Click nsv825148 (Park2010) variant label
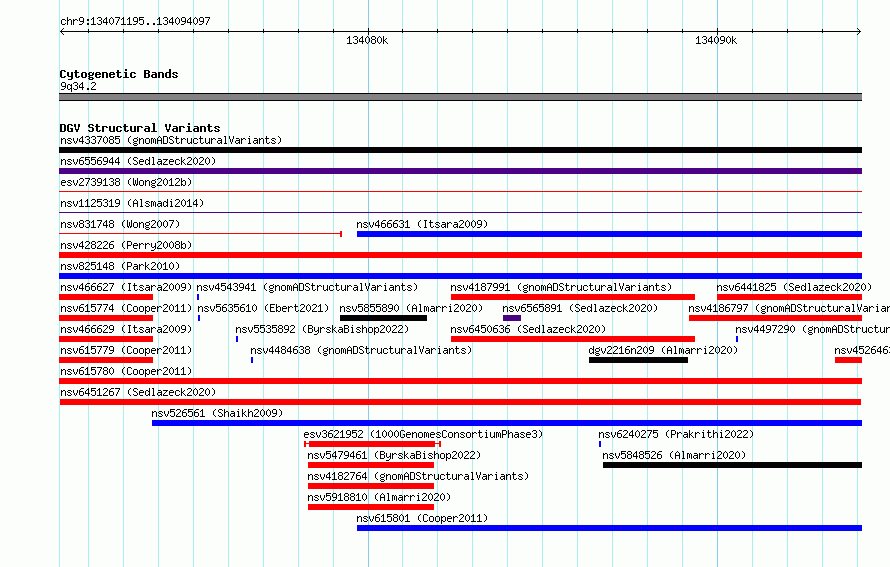The width and height of the screenshot is (890, 567). (x=120, y=266)
